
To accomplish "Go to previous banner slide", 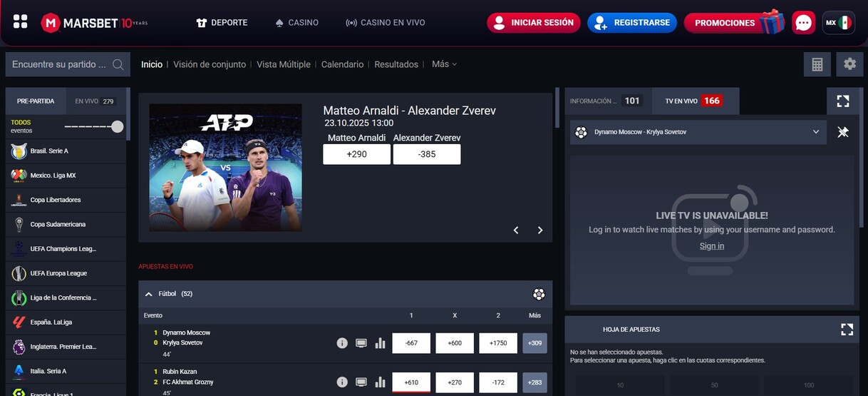I will coord(516,230).
